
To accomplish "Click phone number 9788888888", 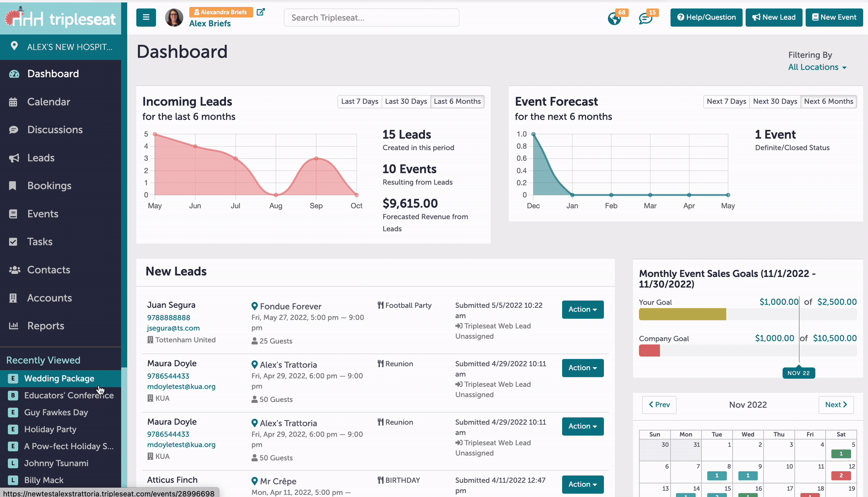I will (169, 318).
